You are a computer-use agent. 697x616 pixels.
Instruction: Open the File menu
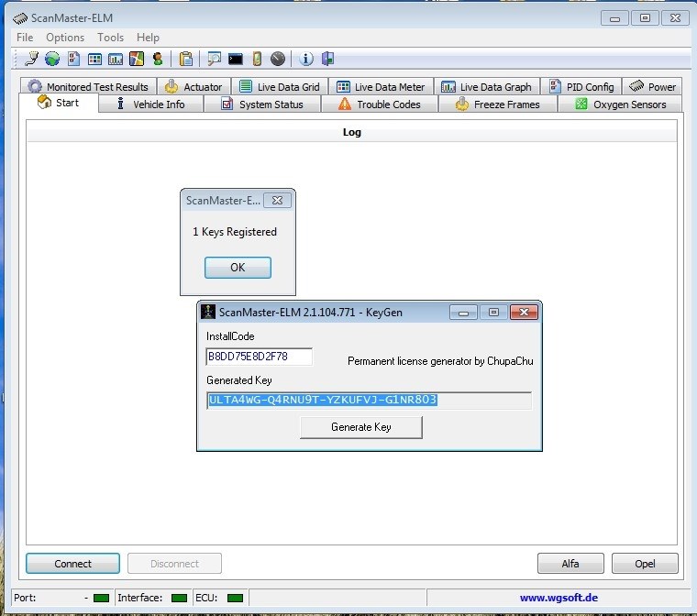coord(25,38)
